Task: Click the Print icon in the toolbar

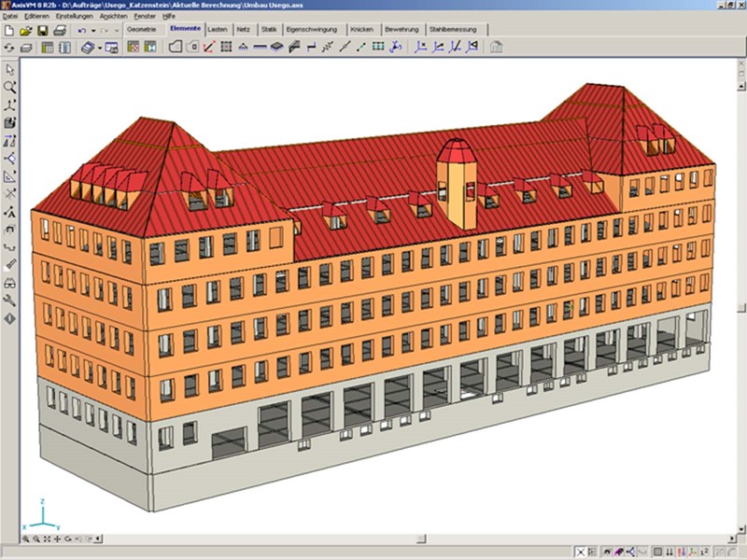Action: [x=59, y=31]
